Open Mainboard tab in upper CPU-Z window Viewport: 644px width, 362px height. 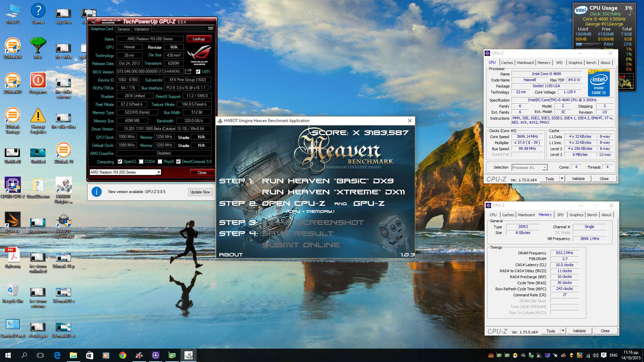tap(525, 63)
